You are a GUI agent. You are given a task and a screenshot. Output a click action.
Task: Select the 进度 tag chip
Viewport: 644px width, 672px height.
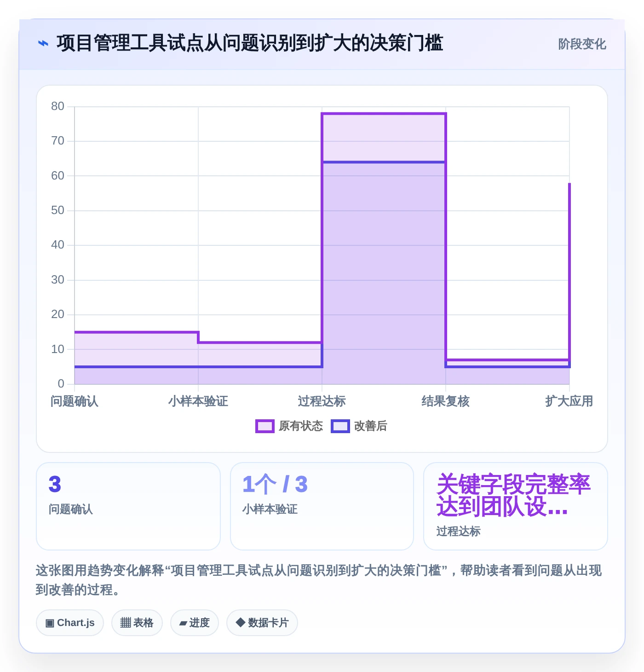pyautogui.click(x=195, y=623)
